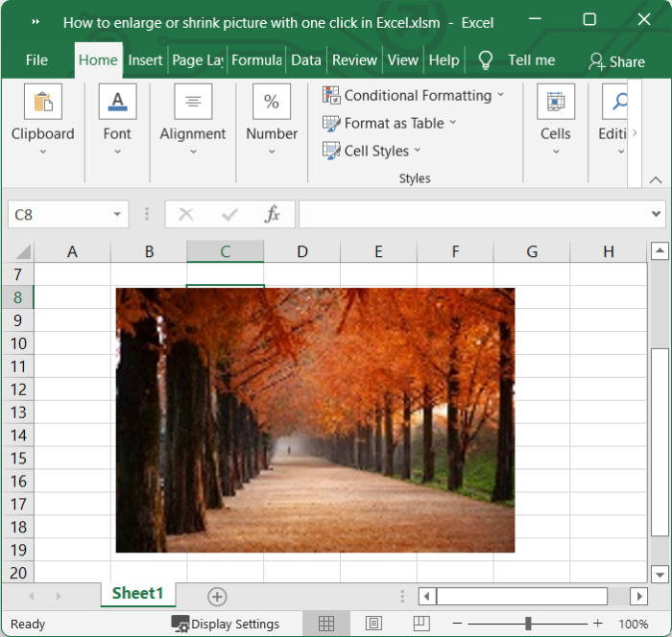This screenshot has height=637, width=672.
Task: Open the File menu tab
Action: pos(36,59)
